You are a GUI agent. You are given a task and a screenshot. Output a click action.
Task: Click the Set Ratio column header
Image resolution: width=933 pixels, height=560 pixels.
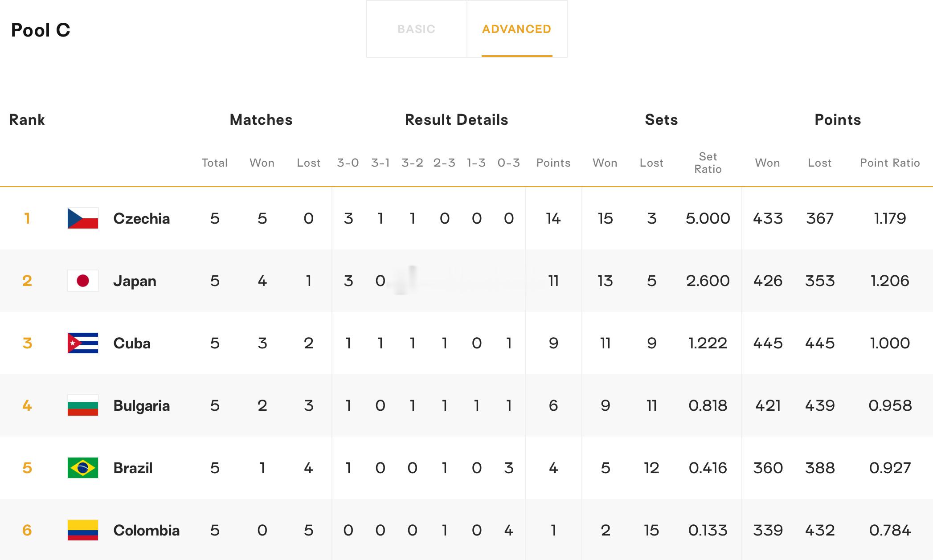tap(708, 163)
